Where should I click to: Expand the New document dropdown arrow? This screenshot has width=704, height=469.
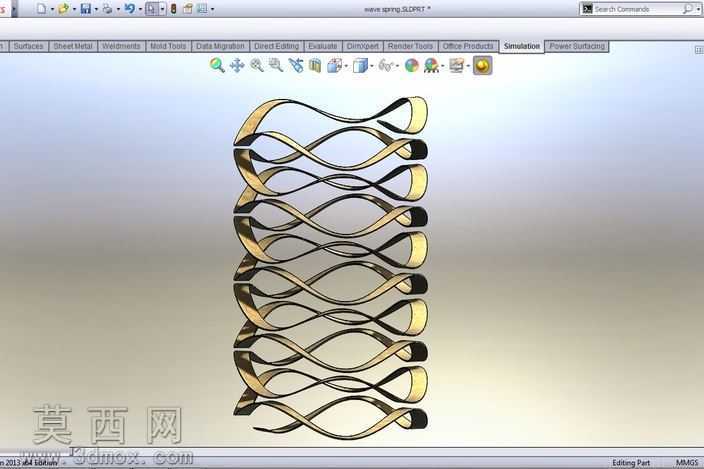[52, 9]
